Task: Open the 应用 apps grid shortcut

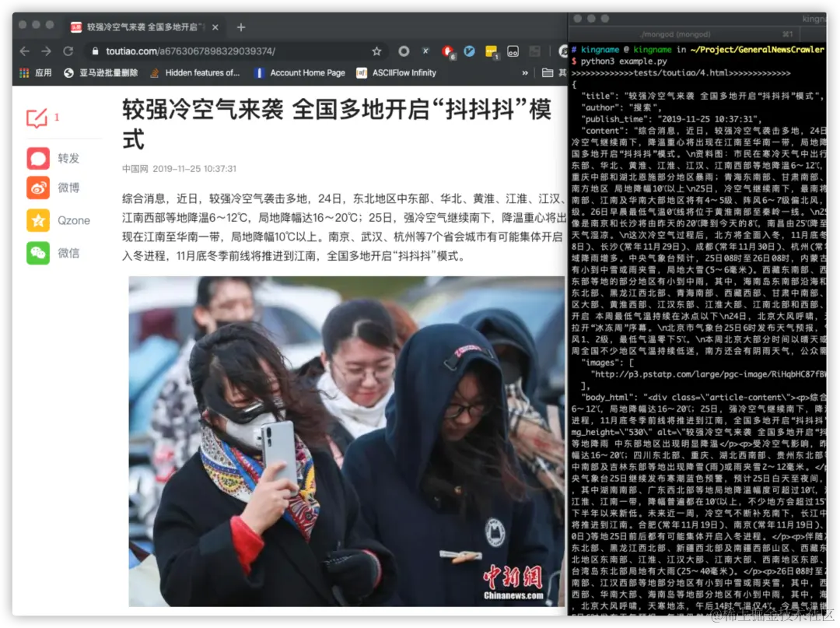Action: click(x=36, y=73)
